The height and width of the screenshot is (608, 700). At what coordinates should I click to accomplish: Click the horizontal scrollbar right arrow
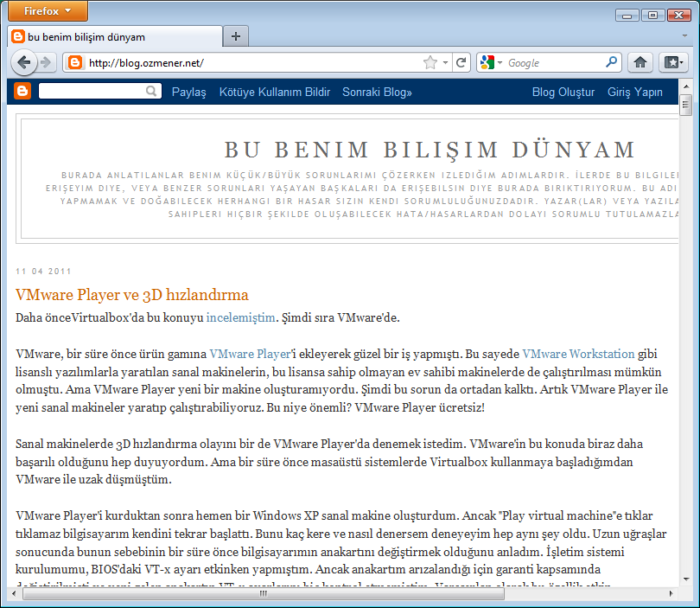click(x=671, y=593)
